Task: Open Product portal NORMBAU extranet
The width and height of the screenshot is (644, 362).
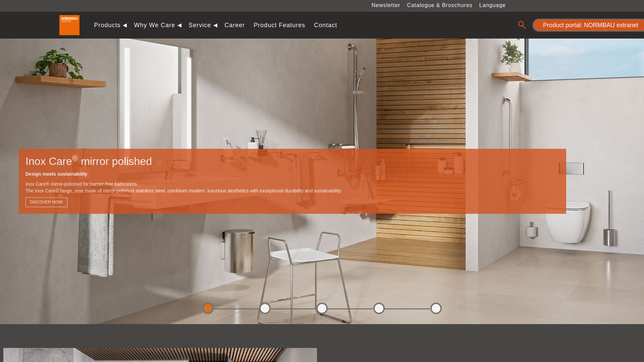Action: tap(588, 25)
